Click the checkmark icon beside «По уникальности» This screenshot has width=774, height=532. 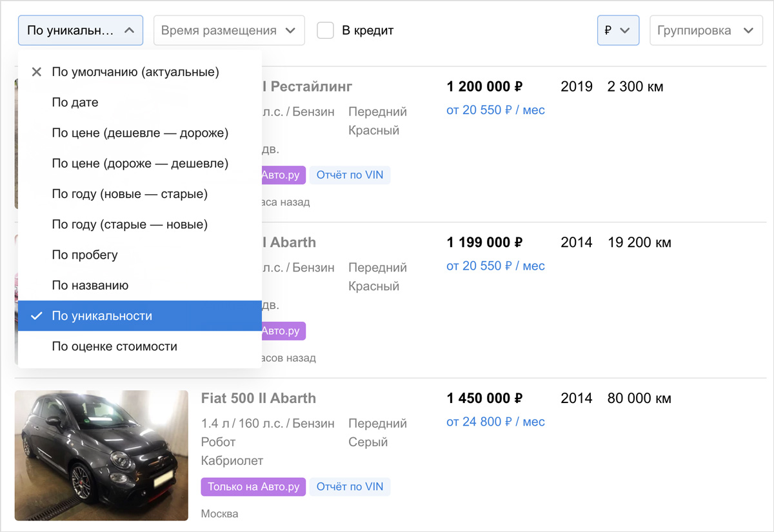[37, 316]
